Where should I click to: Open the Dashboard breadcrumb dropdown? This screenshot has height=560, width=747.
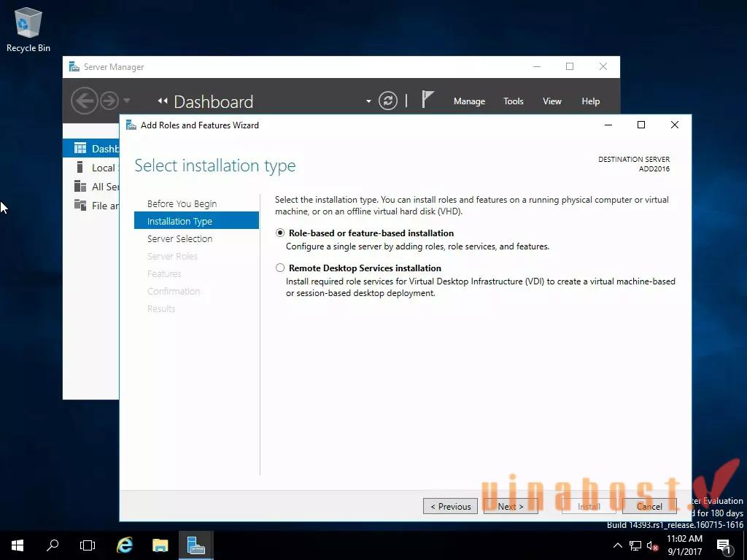pyautogui.click(x=368, y=101)
